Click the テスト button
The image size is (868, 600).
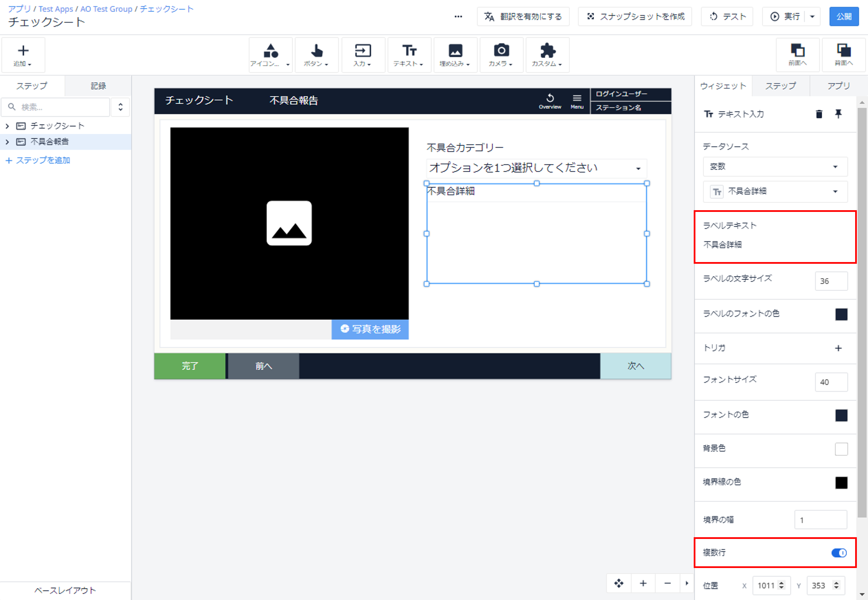[727, 16]
